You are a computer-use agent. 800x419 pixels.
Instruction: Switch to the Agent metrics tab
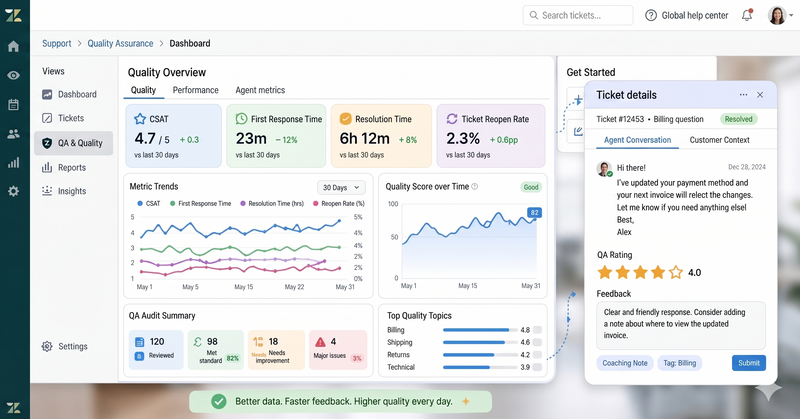click(x=260, y=90)
